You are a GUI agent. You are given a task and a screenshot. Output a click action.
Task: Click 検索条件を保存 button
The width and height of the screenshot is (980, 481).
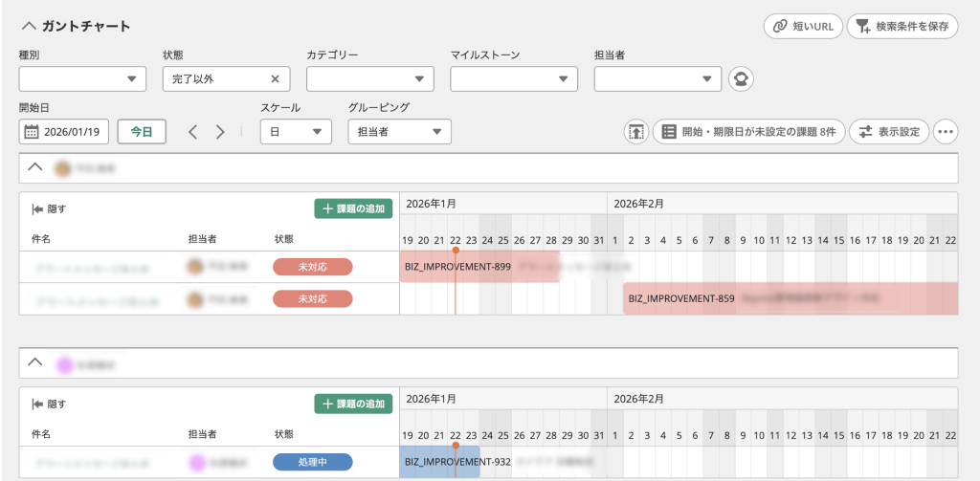[x=902, y=27]
